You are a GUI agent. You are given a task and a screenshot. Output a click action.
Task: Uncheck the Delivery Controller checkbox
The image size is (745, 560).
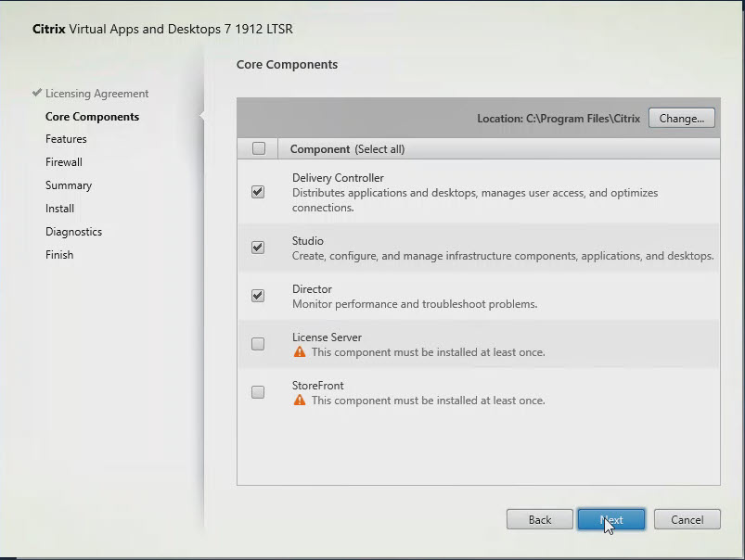point(258,192)
